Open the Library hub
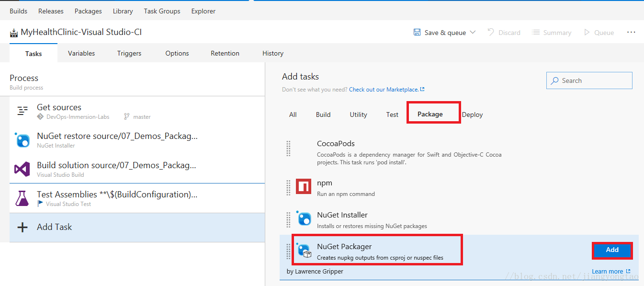This screenshot has width=644, height=286. click(x=123, y=11)
